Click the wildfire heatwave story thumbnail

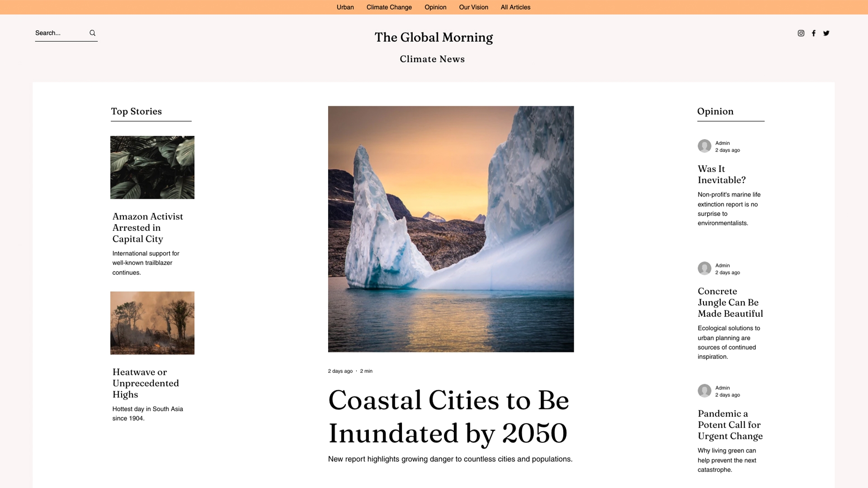coord(152,322)
